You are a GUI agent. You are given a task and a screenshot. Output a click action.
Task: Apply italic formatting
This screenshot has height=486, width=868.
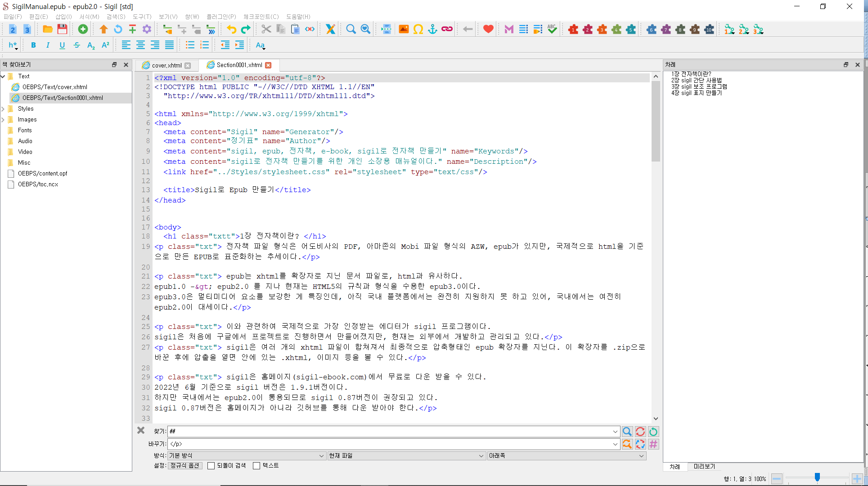click(x=48, y=45)
